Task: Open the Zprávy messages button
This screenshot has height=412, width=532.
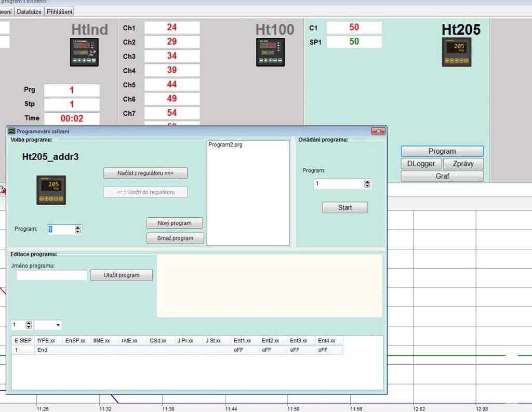Action: (463, 164)
